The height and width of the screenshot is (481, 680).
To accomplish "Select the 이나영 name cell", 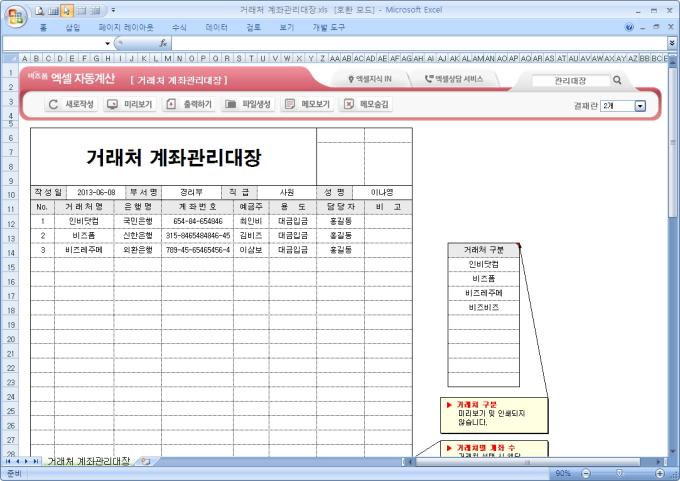I will [x=382, y=193].
